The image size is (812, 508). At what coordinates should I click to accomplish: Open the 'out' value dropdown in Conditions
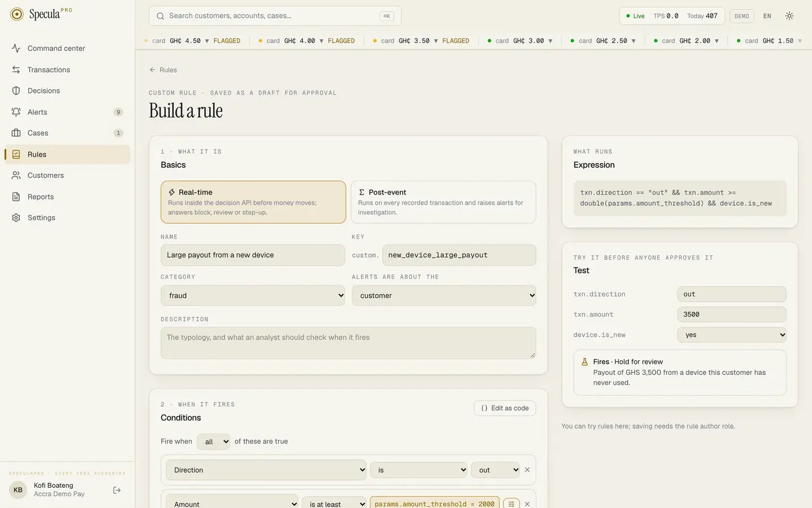click(x=495, y=470)
